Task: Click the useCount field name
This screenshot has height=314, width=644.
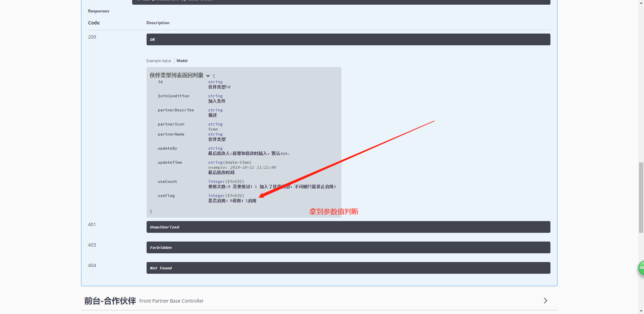Action: [x=167, y=181]
